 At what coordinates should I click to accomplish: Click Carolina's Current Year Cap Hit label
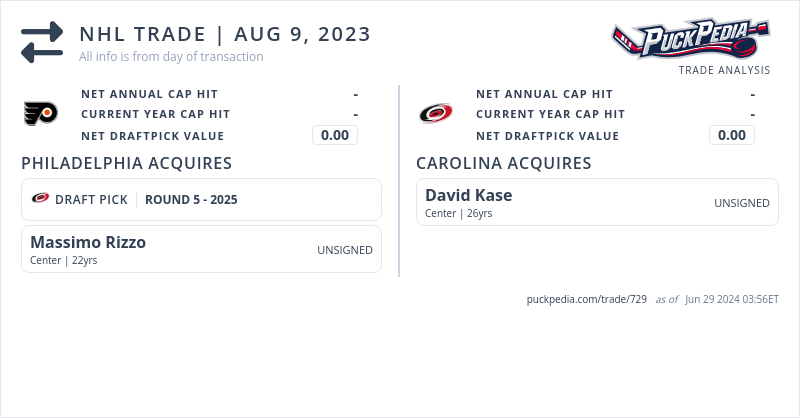(x=550, y=114)
